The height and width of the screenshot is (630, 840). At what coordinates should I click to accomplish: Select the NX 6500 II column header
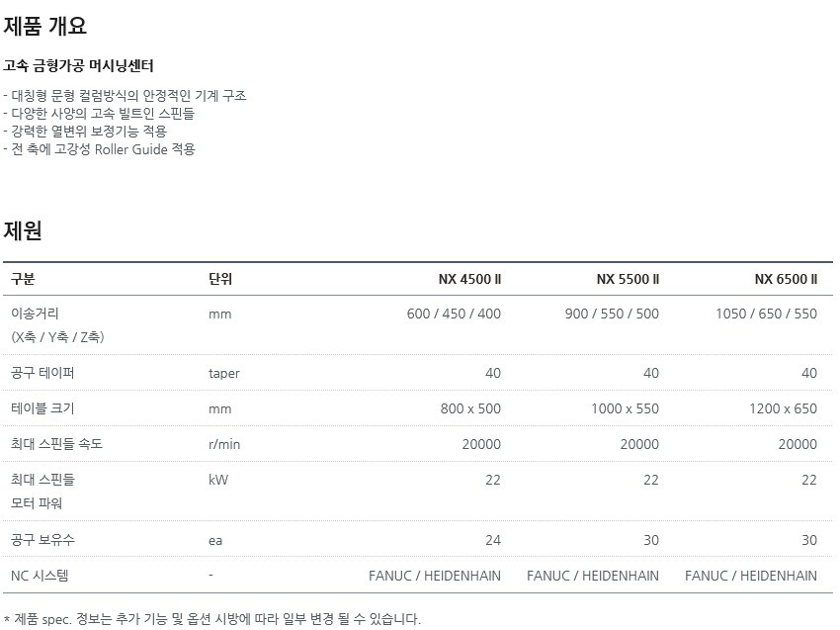786,279
